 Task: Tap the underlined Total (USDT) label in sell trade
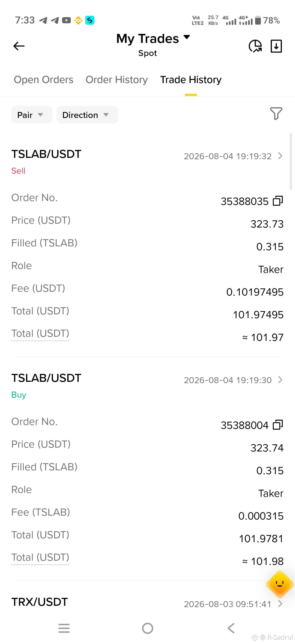tap(40, 333)
